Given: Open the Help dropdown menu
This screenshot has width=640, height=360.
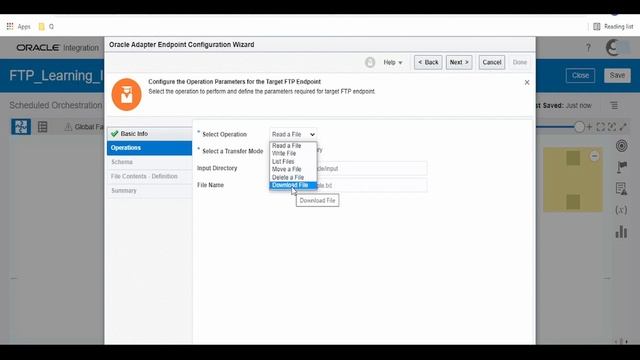Looking at the screenshot, I should click(x=393, y=62).
